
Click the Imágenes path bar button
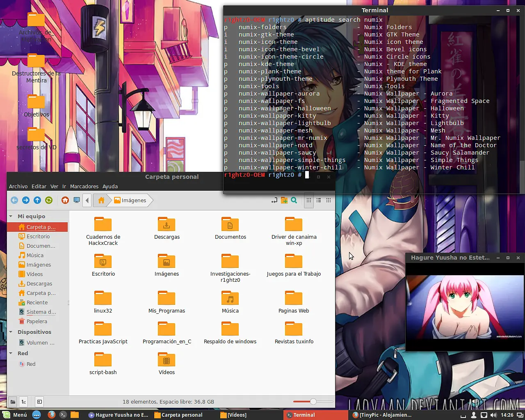click(x=130, y=200)
